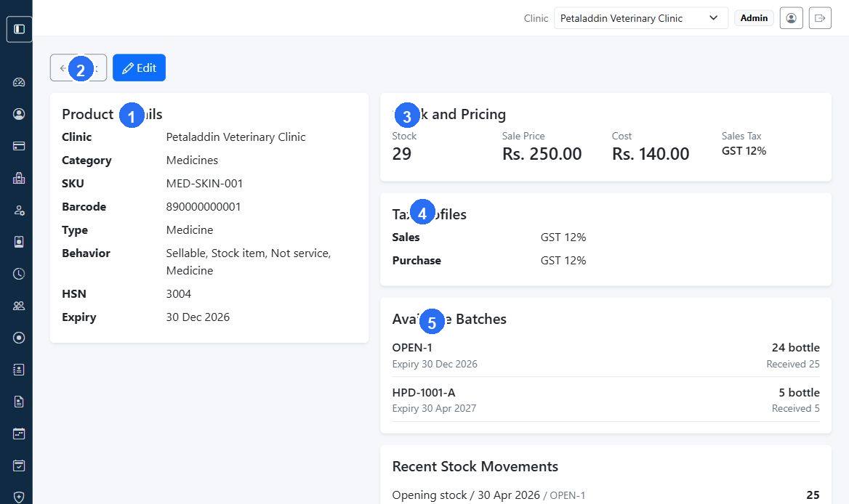Screen dimensions: 849x504
Task: Click the Expiry value 30 Dec 2026
Action: point(198,317)
